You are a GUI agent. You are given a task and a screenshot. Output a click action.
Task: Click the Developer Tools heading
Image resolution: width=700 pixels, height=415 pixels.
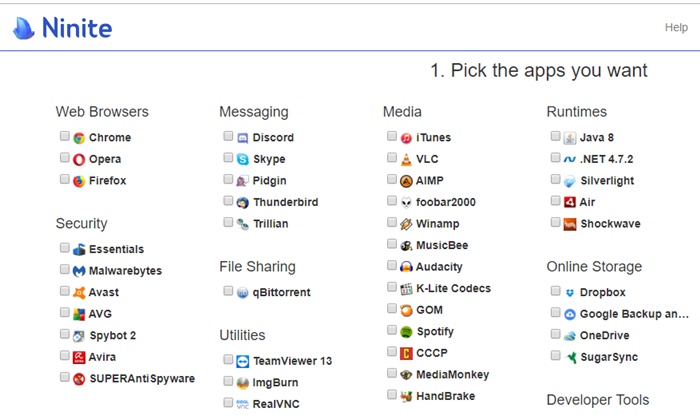(x=598, y=400)
